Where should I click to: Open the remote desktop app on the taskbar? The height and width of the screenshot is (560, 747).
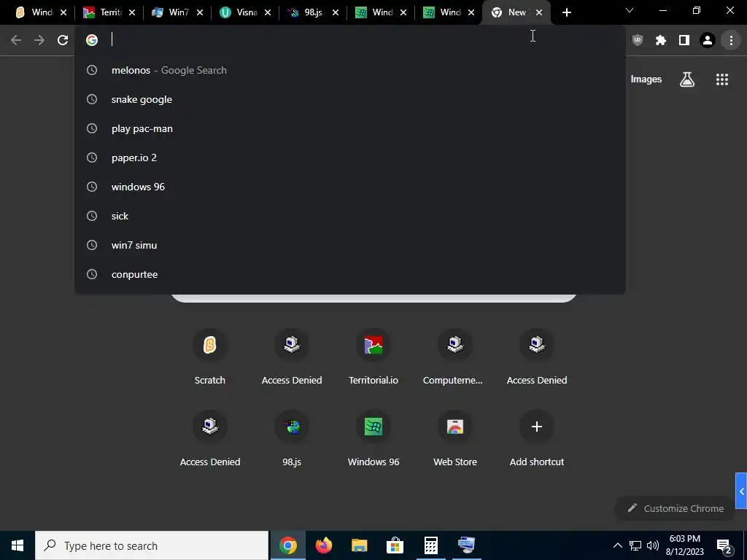pyautogui.click(x=466, y=545)
